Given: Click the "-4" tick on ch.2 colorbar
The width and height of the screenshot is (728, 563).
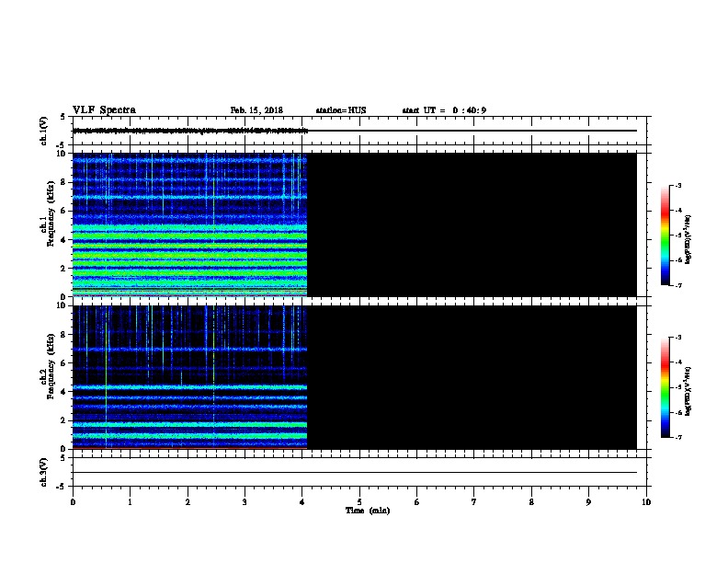Looking at the screenshot, I should tap(678, 362).
